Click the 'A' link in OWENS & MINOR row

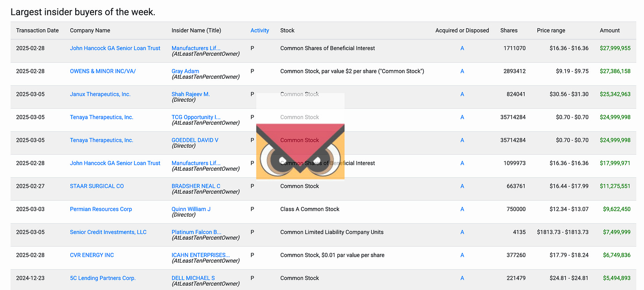pyautogui.click(x=462, y=71)
